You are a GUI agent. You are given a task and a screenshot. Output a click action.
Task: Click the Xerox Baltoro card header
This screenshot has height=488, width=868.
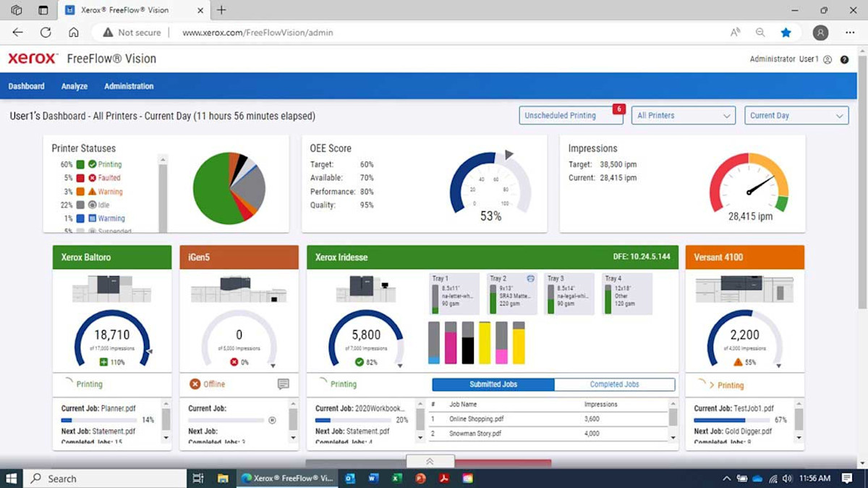[x=112, y=257]
